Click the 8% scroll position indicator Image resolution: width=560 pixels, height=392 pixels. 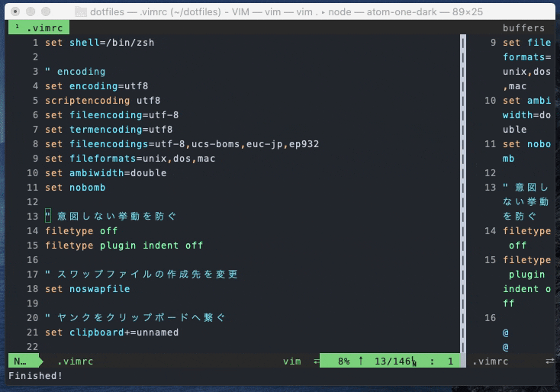[x=343, y=361]
